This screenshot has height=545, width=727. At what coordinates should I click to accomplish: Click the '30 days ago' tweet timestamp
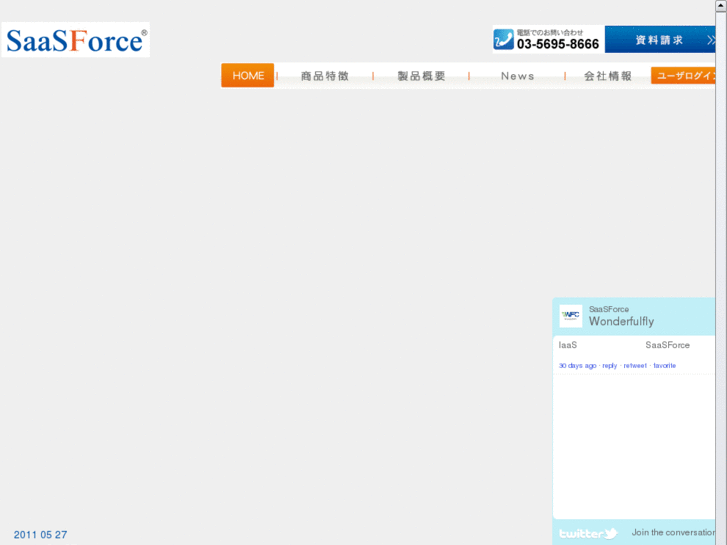point(577,365)
